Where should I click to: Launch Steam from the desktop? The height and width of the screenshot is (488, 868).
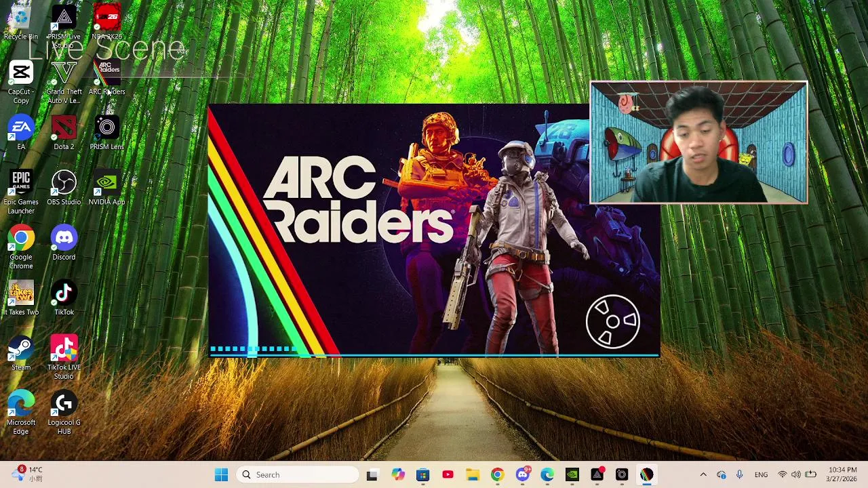[x=21, y=354]
